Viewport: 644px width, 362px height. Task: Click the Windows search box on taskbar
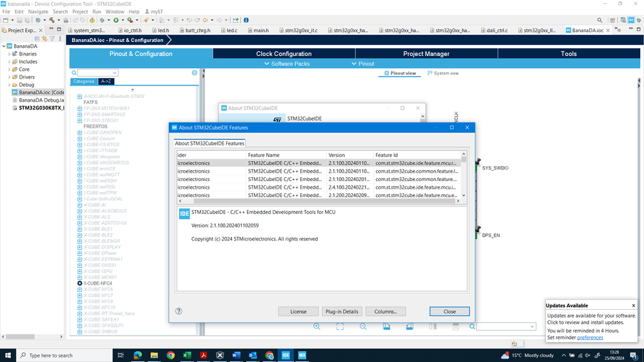[64, 356]
